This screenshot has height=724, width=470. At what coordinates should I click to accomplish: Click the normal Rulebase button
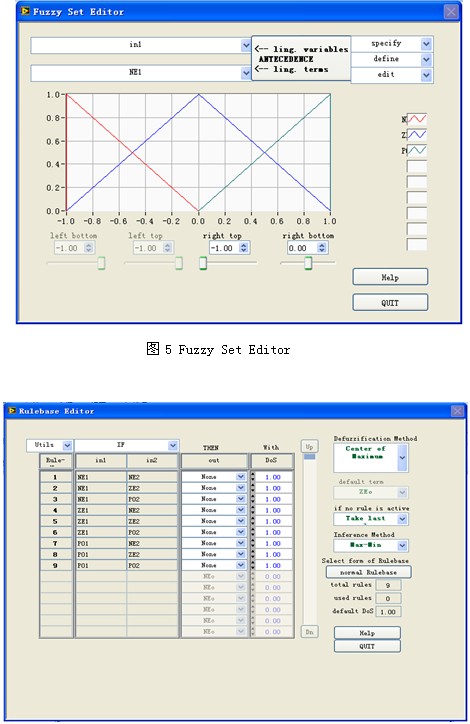pyautogui.click(x=368, y=572)
